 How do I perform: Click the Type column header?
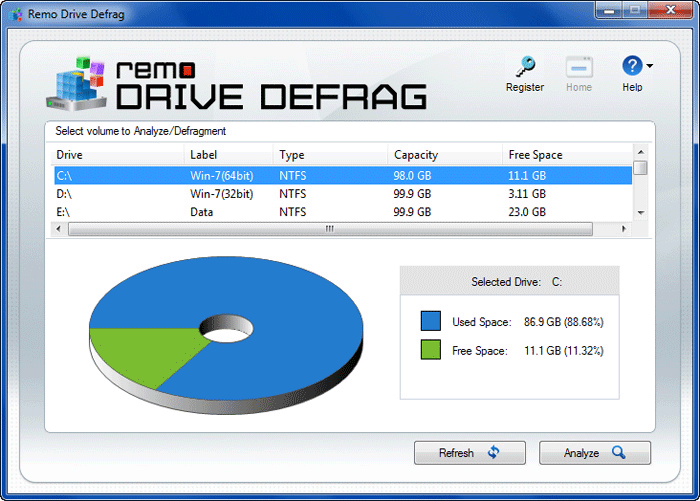[x=330, y=155]
